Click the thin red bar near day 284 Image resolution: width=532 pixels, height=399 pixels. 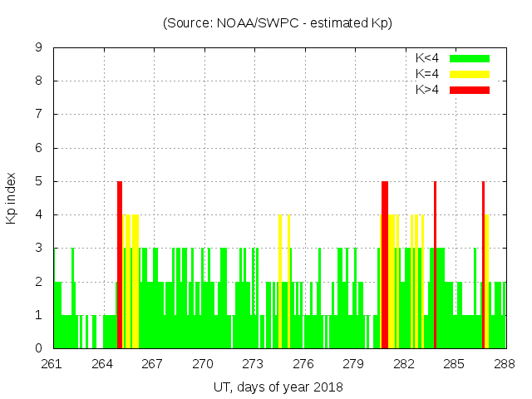435,264
